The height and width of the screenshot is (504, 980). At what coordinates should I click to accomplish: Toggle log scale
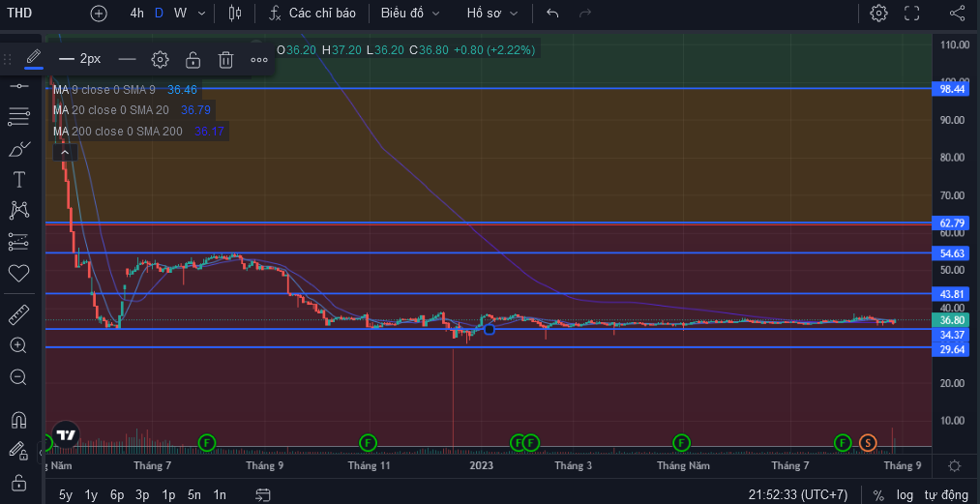pyautogui.click(x=906, y=496)
